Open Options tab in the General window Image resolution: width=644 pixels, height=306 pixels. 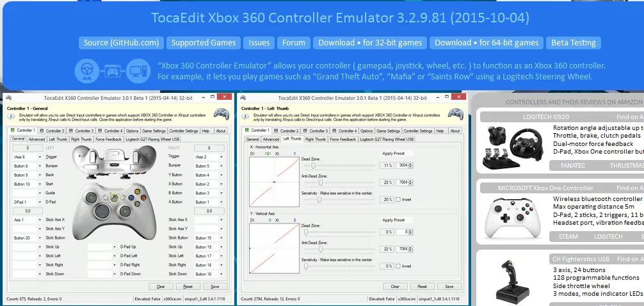[x=133, y=131]
